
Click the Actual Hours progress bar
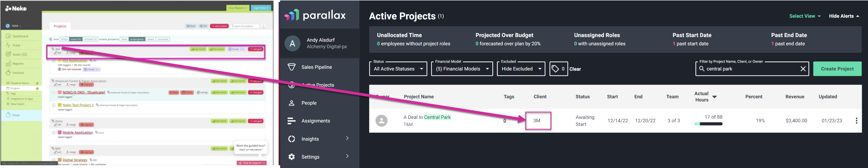click(708, 124)
